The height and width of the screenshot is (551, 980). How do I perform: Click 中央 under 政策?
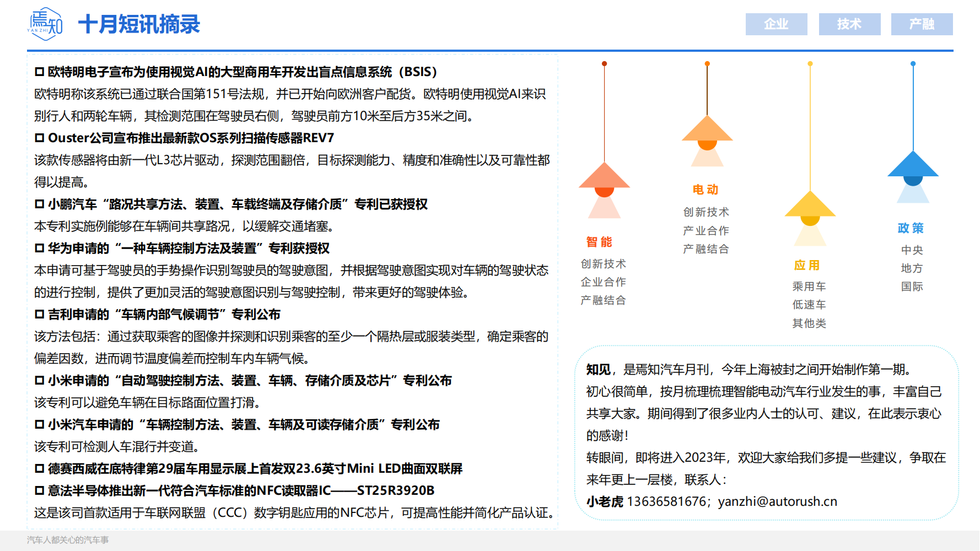coord(912,250)
